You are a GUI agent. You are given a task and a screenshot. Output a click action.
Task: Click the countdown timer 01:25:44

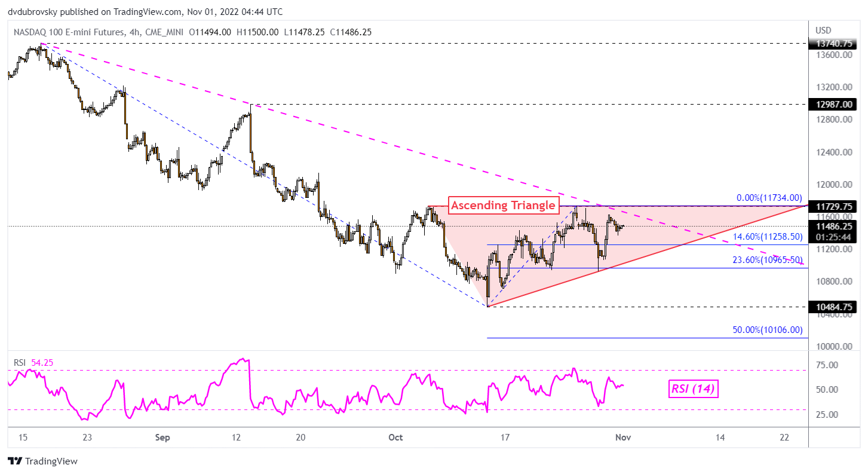point(835,237)
